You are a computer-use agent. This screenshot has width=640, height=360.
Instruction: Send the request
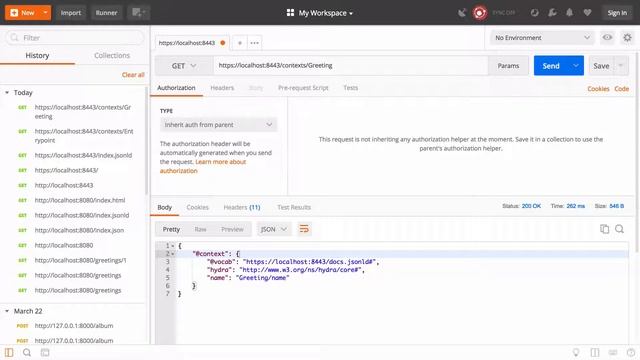(551, 66)
